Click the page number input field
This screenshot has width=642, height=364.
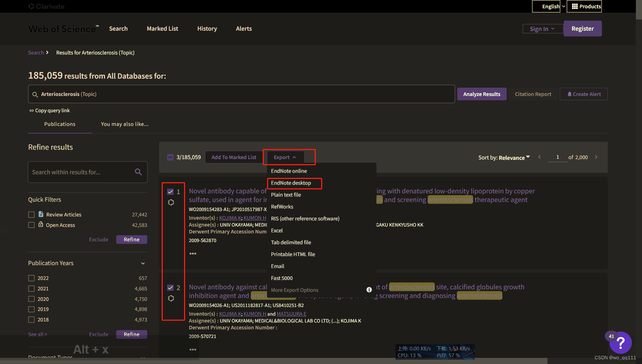point(558,157)
